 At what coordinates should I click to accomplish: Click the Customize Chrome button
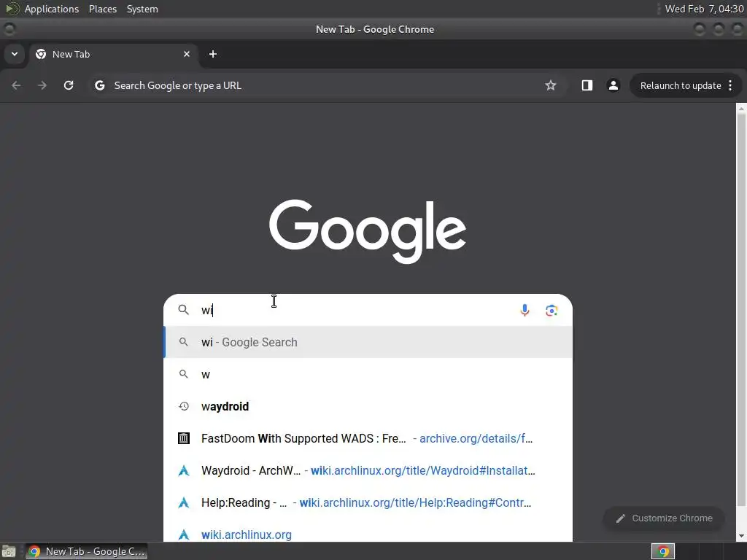coord(664,518)
